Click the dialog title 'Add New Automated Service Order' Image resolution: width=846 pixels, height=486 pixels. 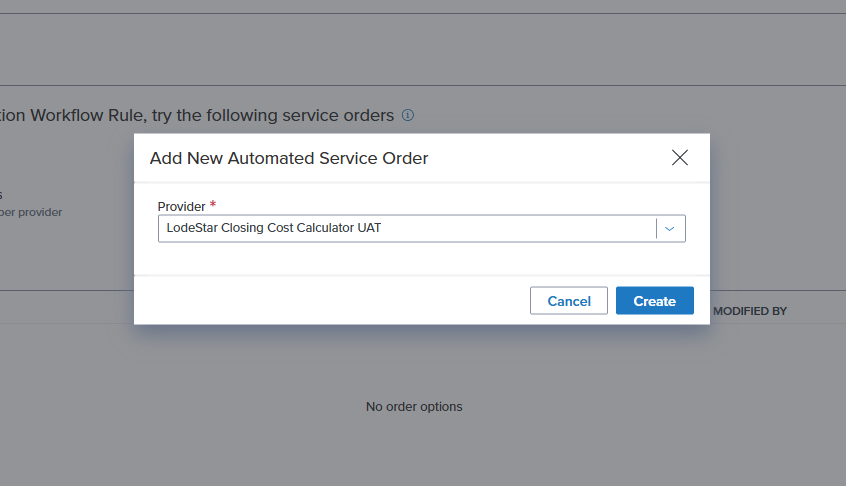[x=289, y=158]
